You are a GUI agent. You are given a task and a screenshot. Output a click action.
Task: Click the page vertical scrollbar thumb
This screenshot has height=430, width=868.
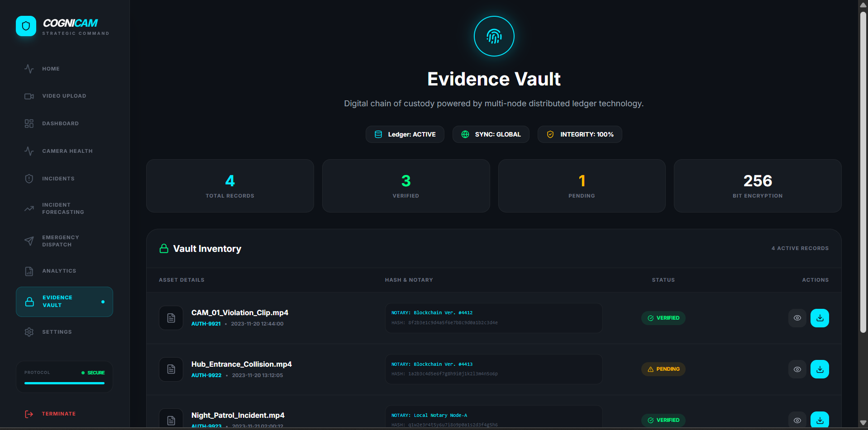coord(863,172)
